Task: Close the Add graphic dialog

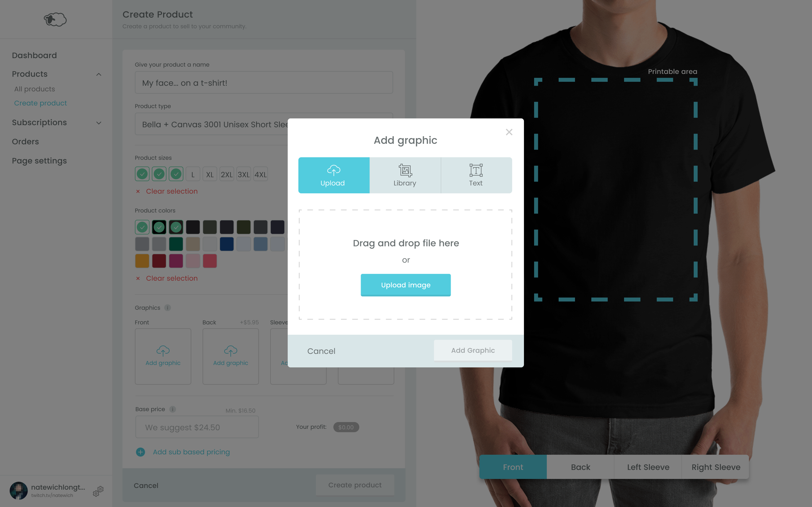Action: 509,132
